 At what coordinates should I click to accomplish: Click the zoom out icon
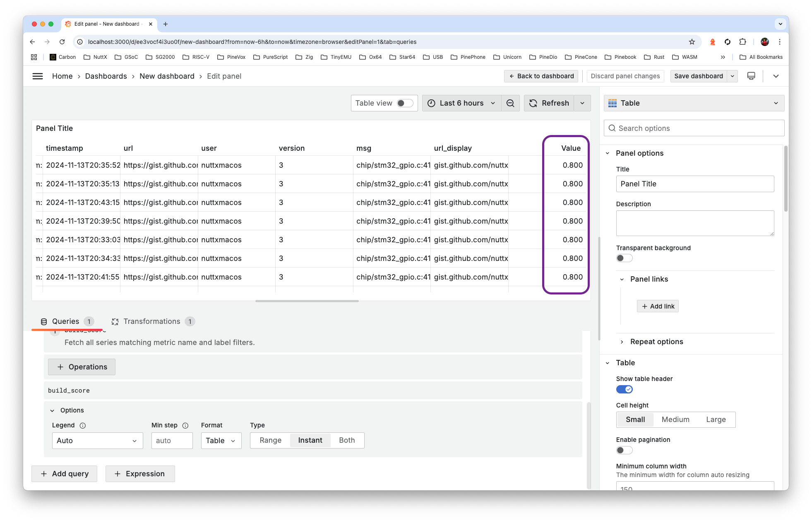(x=510, y=103)
